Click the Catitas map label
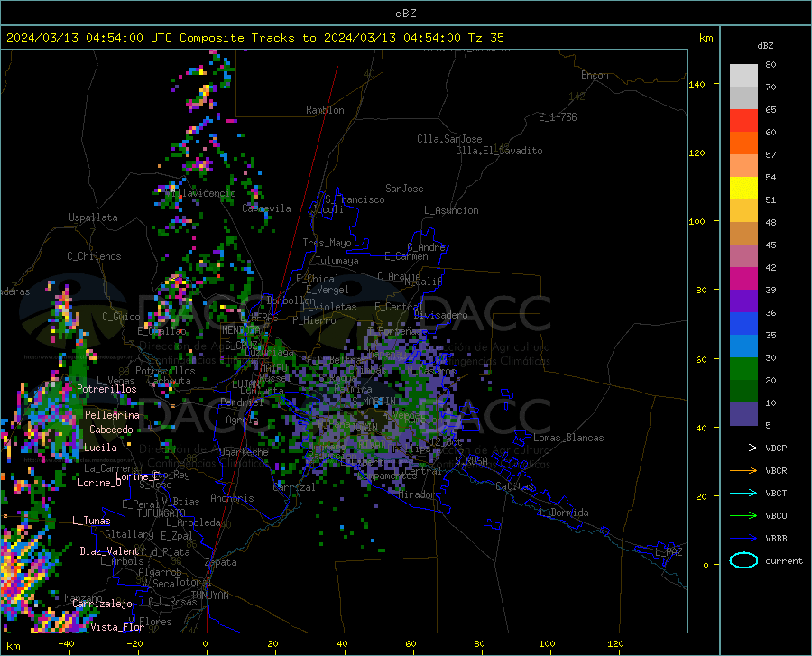Image resolution: width=812 pixels, height=656 pixels. tap(514, 486)
